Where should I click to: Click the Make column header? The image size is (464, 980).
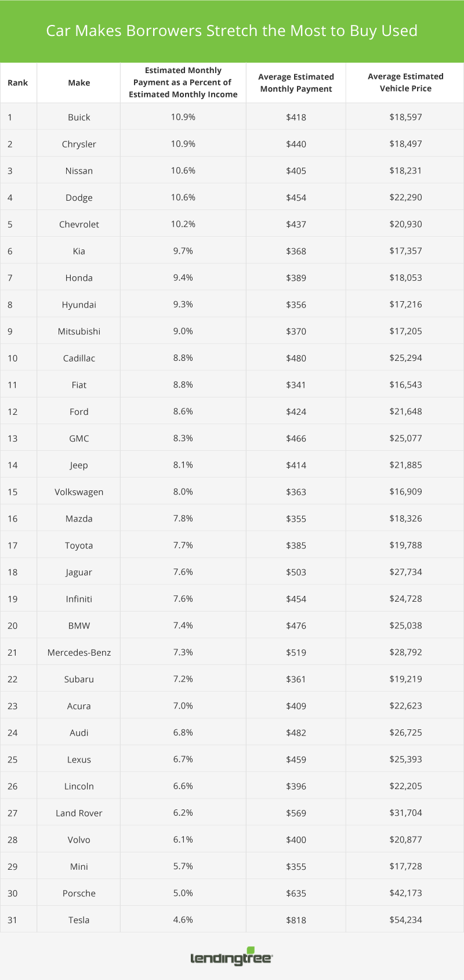[79, 83]
